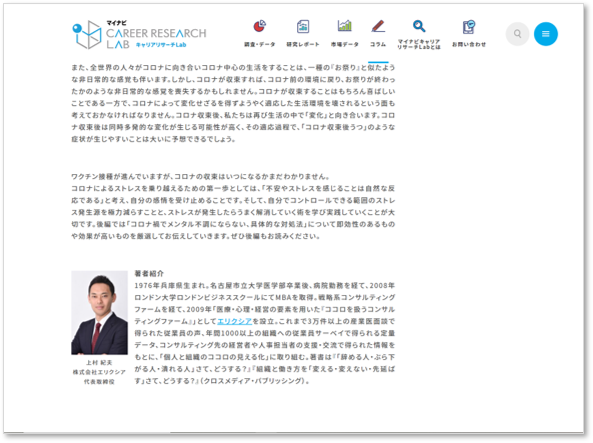
Task: Click the line starting また、全世界の人々が
Action: (233, 67)
